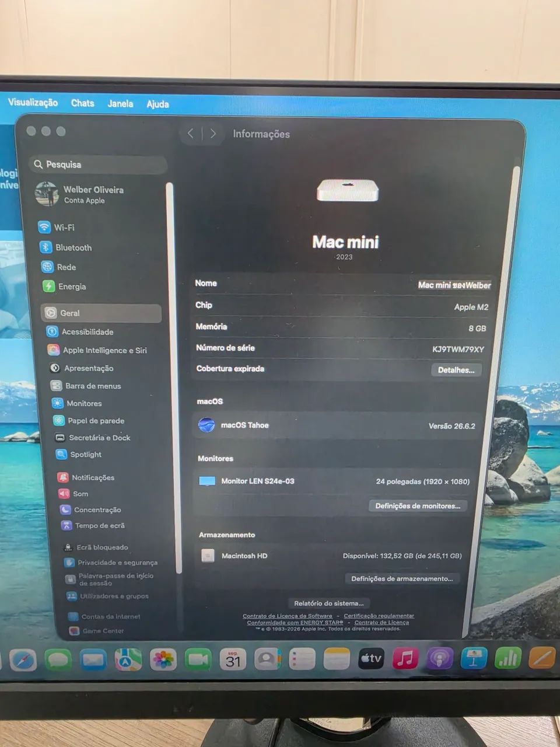This screenshot has height=747, width=560.
Task: Open Mail from the Dock
Action: (x=93, y=660)
